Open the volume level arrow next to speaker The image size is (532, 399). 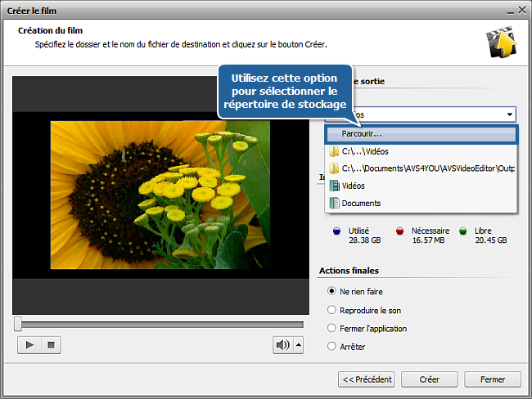pos(298,345)
